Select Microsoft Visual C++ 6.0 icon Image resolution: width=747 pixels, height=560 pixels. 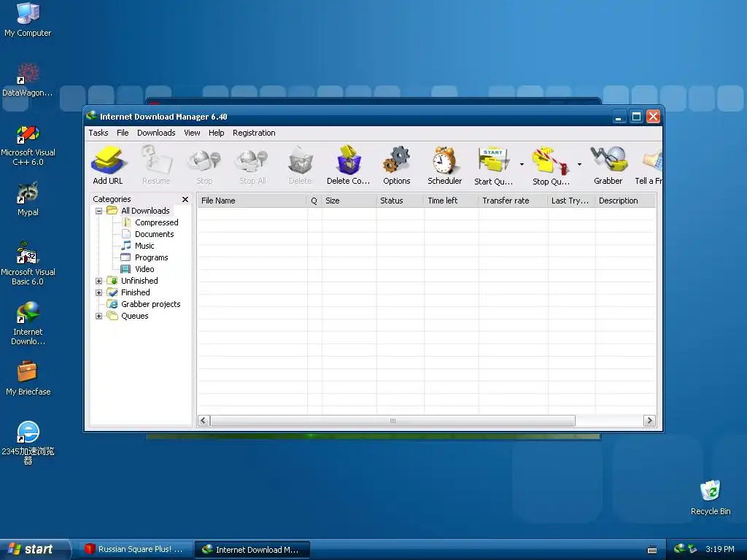pyautogui.click(x=28, y=145)
